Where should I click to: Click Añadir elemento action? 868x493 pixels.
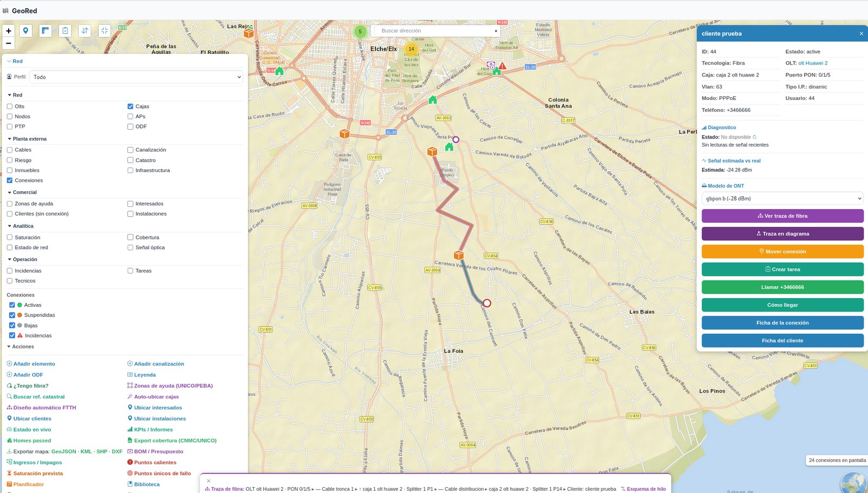[31, 364]
